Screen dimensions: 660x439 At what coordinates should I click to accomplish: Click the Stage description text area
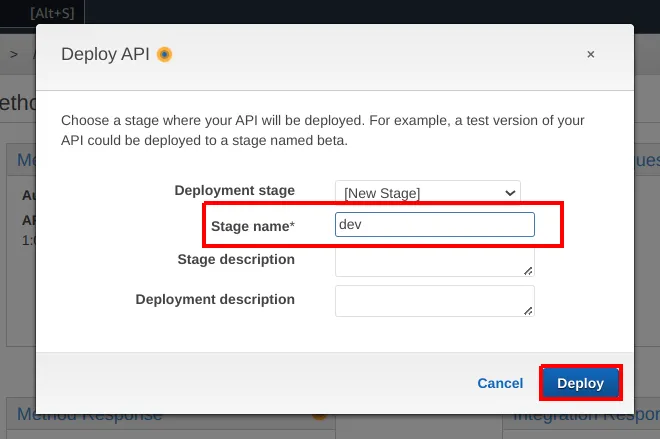435,263
